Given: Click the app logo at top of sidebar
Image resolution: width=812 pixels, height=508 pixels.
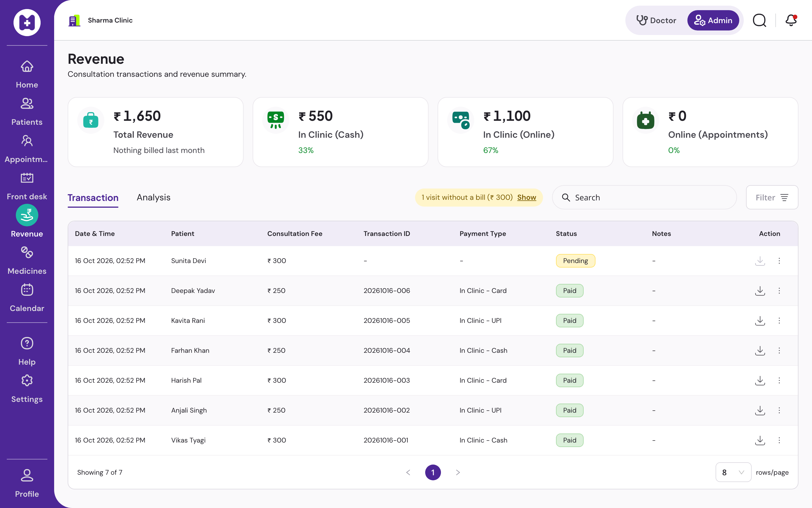Looking at the screenshot, I should point(27,23).
